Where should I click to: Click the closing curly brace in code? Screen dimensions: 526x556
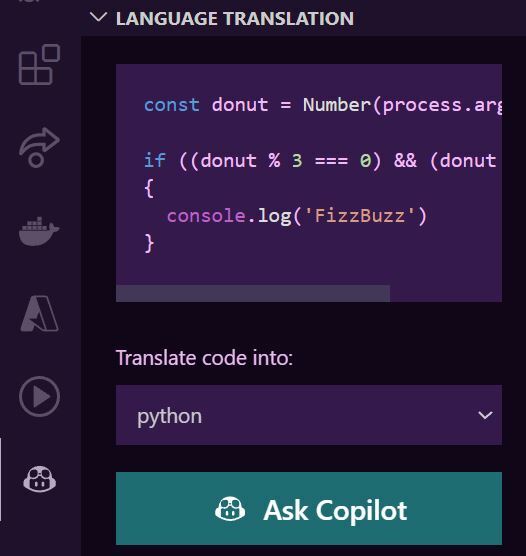149,243
